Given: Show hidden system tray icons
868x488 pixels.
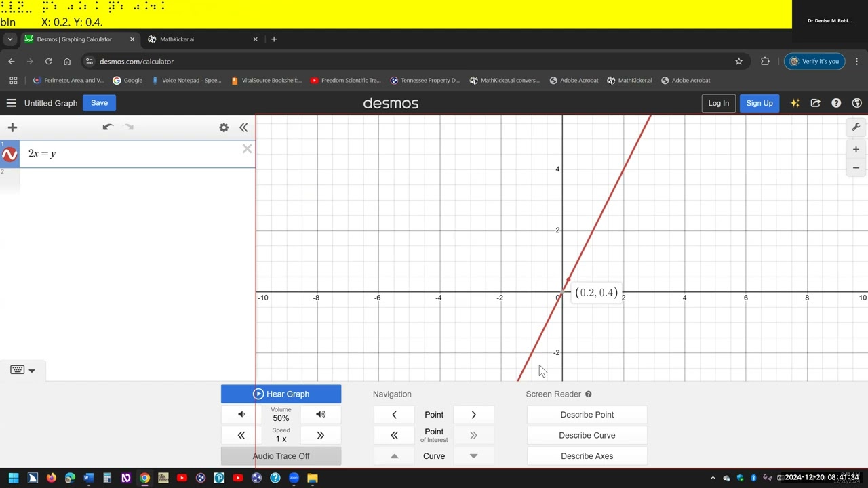Looking at the screenshot, I should [713, 478].
